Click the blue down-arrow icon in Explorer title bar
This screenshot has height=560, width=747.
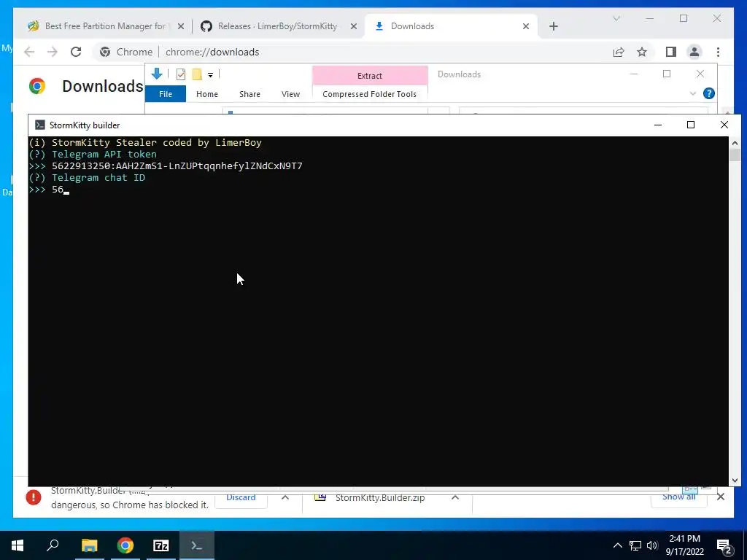[157, 74]
